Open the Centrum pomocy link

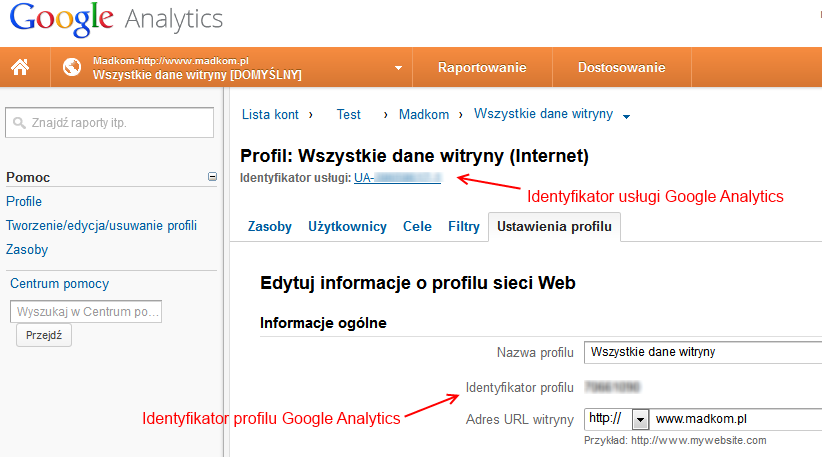(60, 284)
